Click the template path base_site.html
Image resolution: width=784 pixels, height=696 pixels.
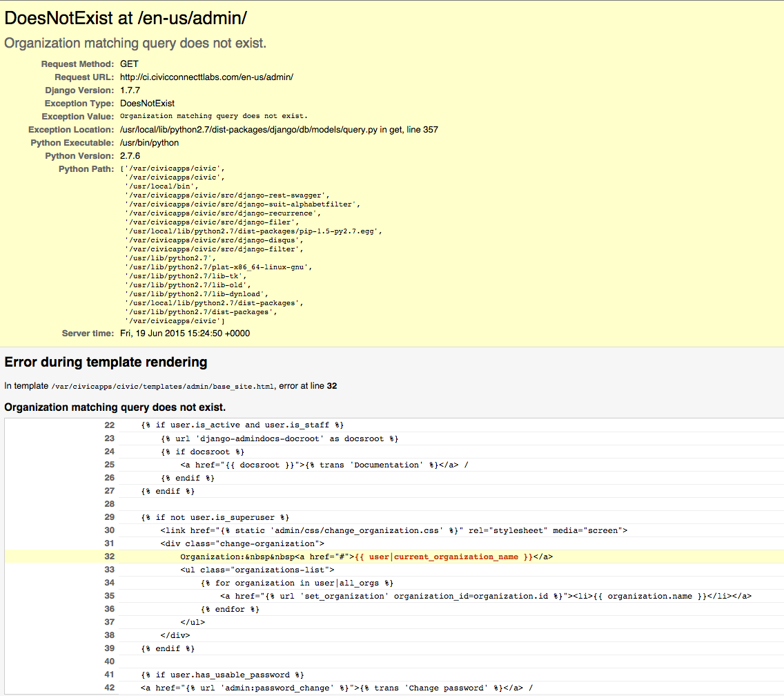(163, 386)
